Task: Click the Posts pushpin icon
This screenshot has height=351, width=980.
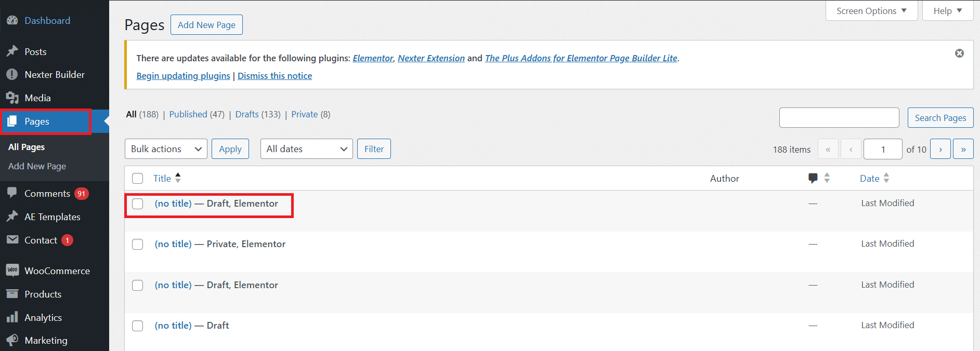Action: [x=12, y=51]
